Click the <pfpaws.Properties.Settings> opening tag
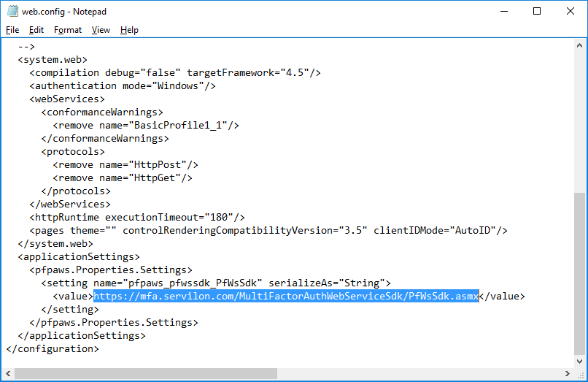The width and height of the screenshot is (588, 382). tap(111, 270)
